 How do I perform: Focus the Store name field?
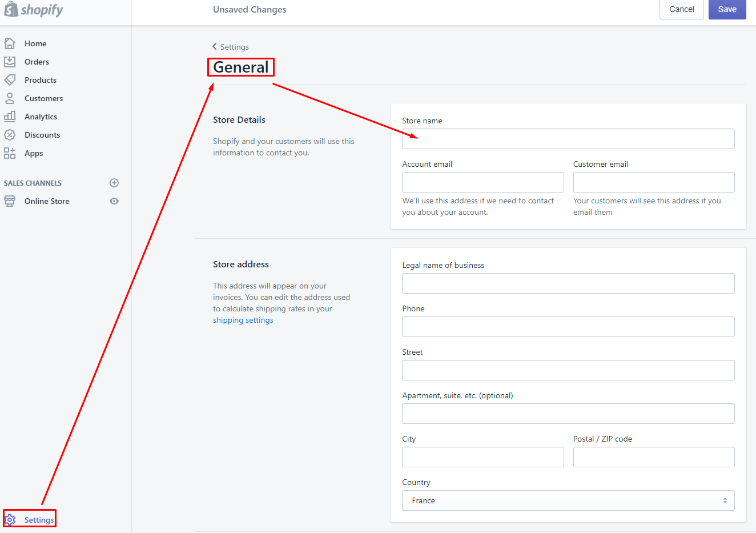[568, 139]
